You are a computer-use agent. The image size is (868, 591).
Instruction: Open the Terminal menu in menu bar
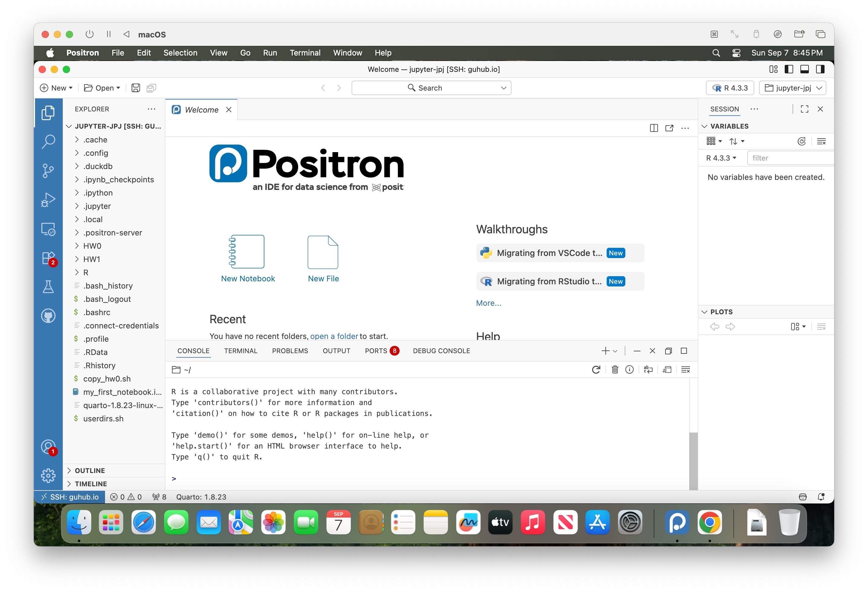tap(305, 53)
